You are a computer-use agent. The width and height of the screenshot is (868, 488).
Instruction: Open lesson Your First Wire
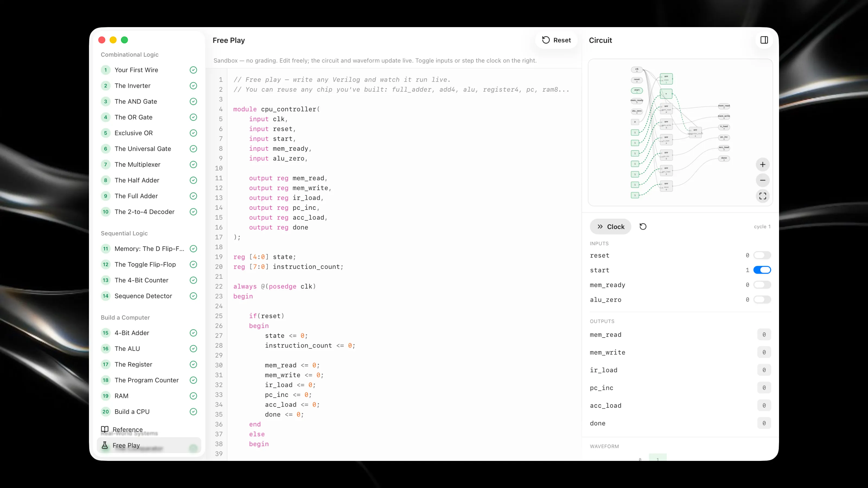click(x=149, y=70)
